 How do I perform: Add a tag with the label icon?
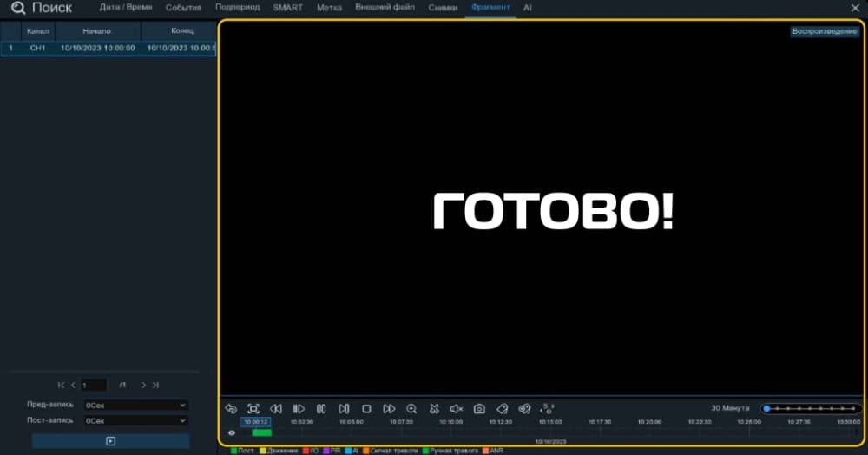(x=502, y=408)
